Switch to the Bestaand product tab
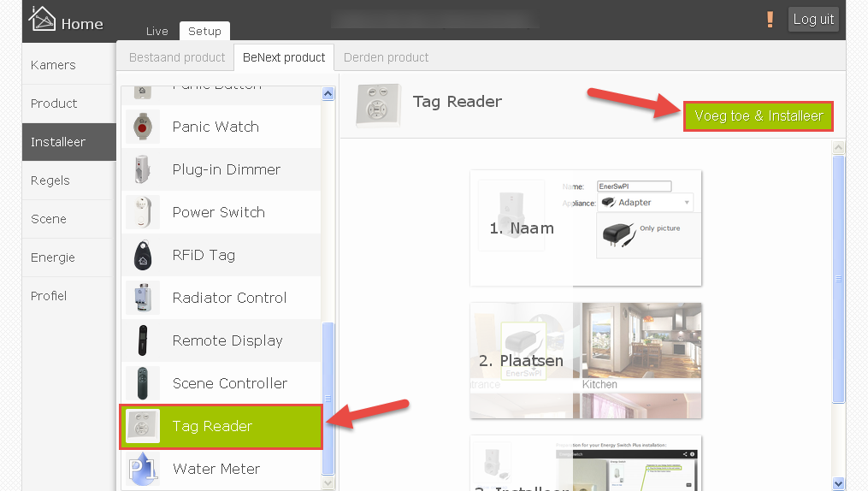Screen dimensions: 868x491 (177, 57)
